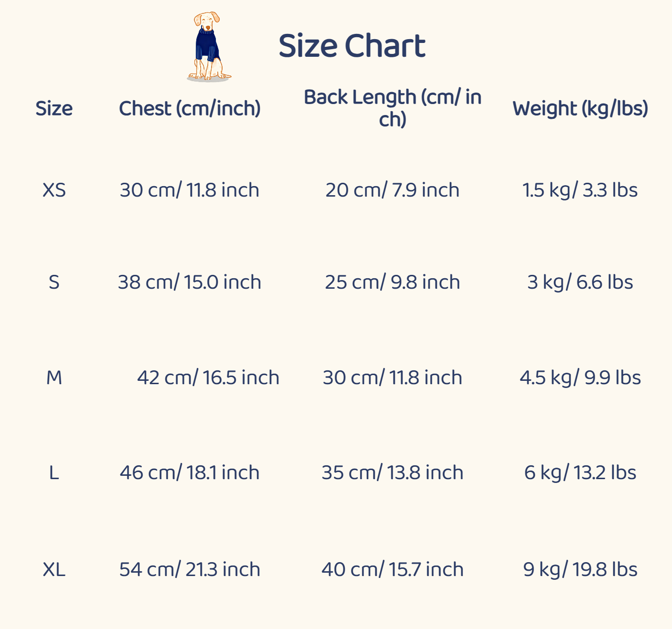Select the Size column header
Screen dimensions: 672x629
54,108
